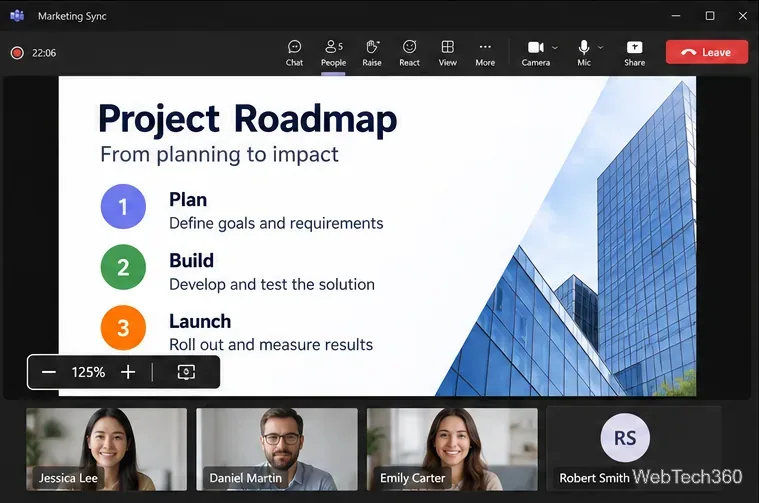Expand the Camera options arrow

pyautogui.click(x=555, y=47)
